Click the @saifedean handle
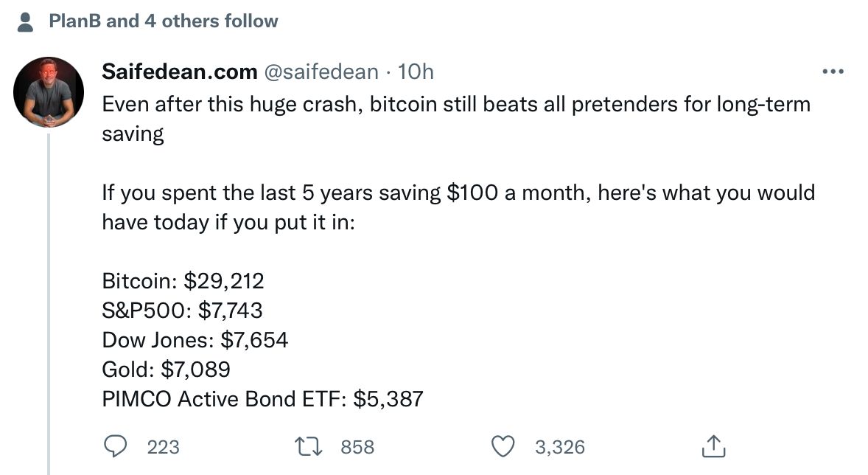 (321, 72)
